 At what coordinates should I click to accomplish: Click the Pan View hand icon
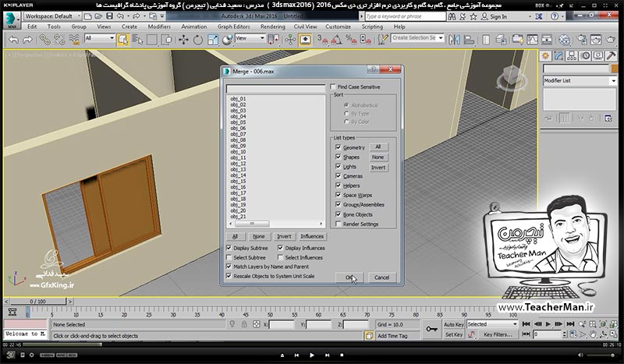pos(593,334)
